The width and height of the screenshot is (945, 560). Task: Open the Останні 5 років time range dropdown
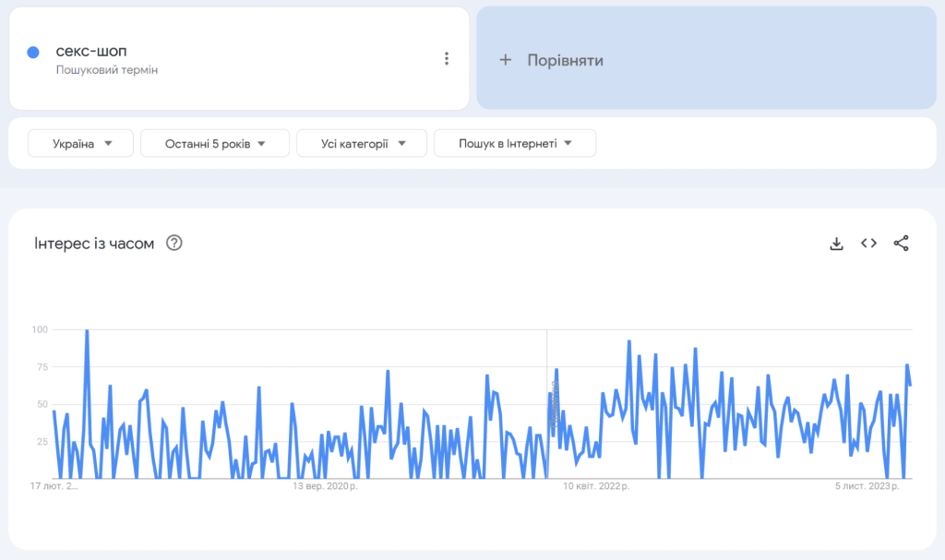pos(215,144)
